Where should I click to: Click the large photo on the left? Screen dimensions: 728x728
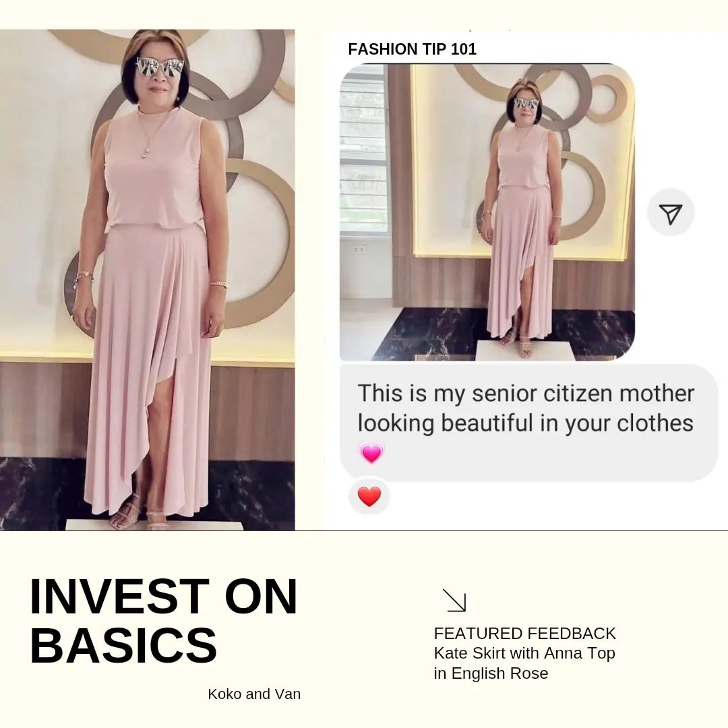pos(147,280)
